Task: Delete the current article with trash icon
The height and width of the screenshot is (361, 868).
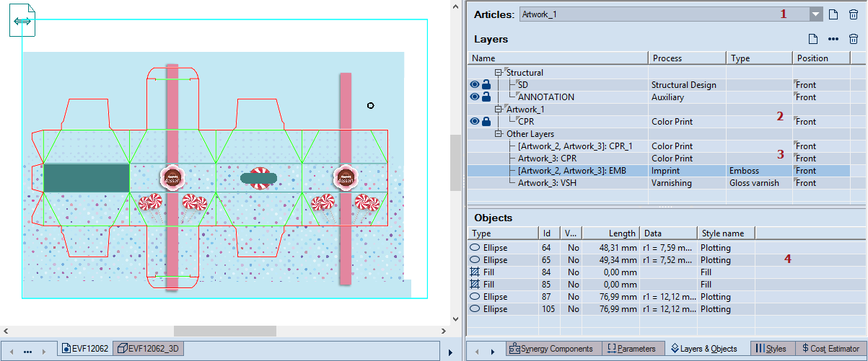Action: point(854,14)
